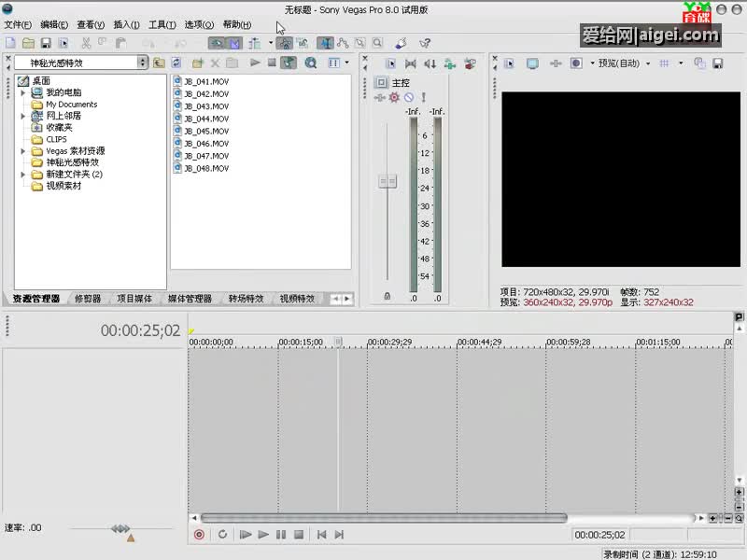Image resolution: width=747 pixels, height=560 pixels.
Task: Click the New project icon
Action: 10,43
